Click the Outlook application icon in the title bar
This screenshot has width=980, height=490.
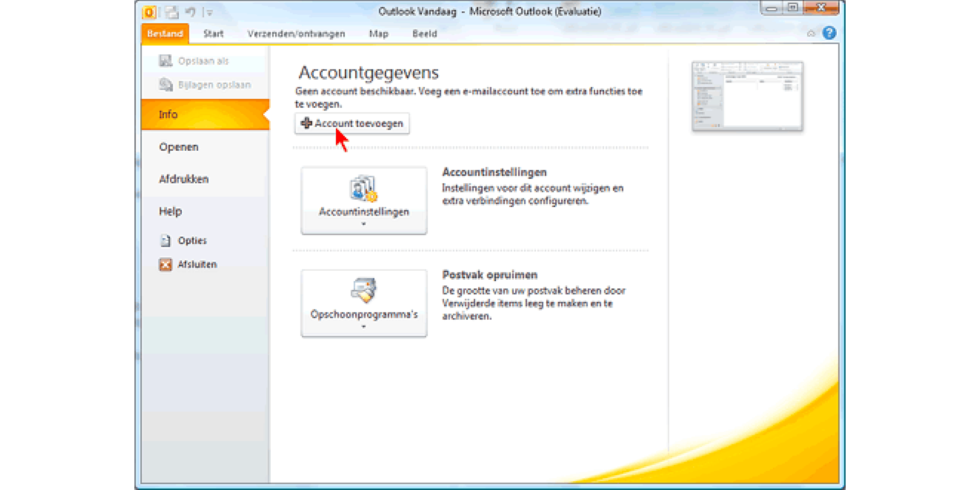point(149,13)
